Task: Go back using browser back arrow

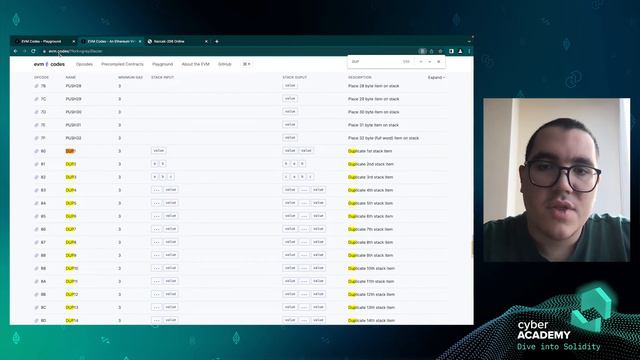Action: click(16, 51)
